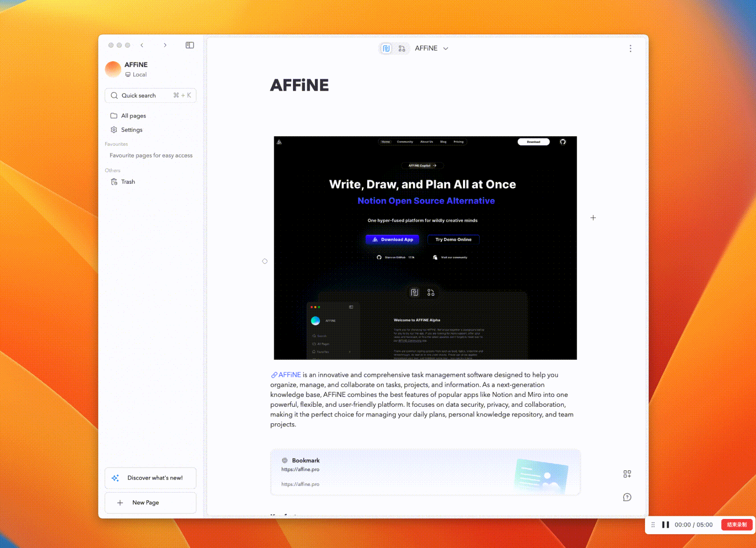Image resolution: width=756 pixels, height=548 pixels.
Task: Go back with the left arrow
Action: 142,45
